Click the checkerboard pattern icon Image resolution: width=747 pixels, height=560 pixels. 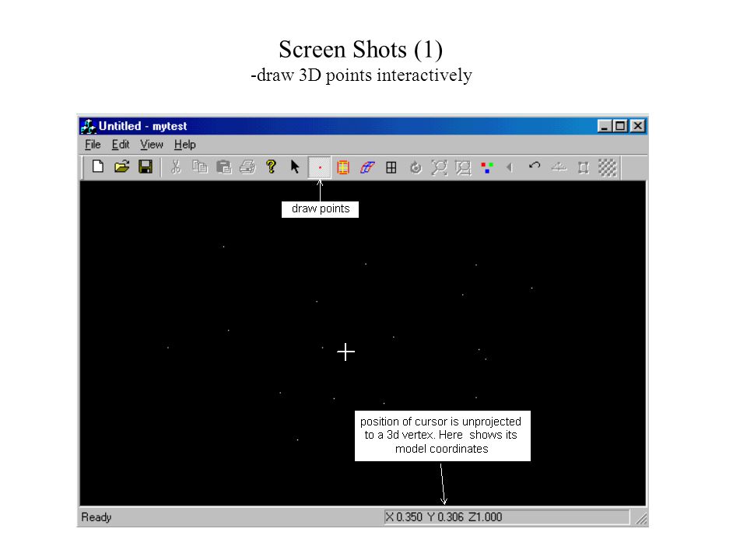tap(608, 168)
